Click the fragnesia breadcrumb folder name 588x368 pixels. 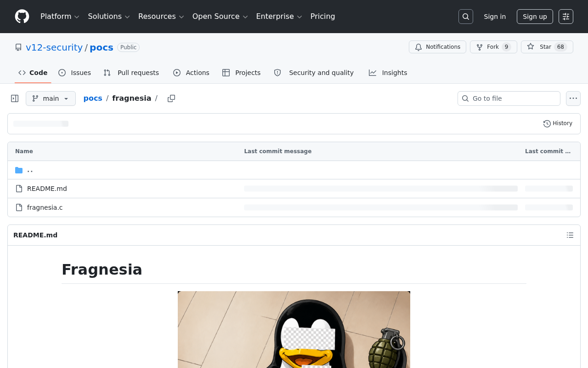tap(132, 98)
